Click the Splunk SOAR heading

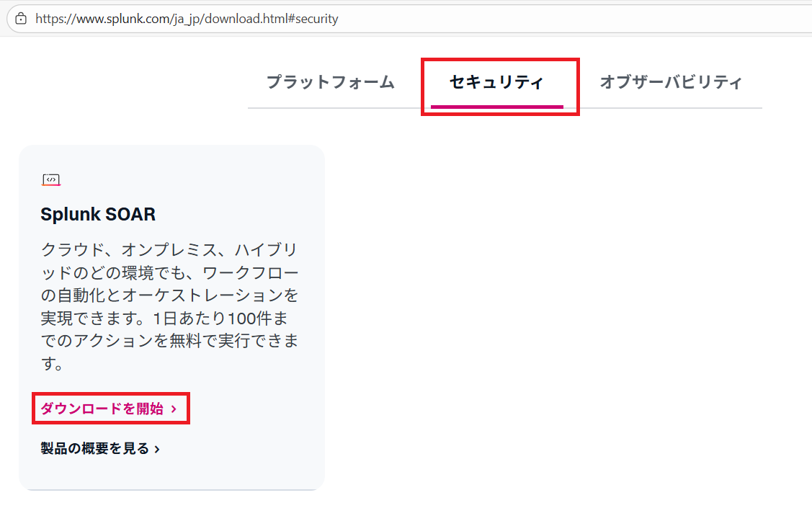click(98, 214)
